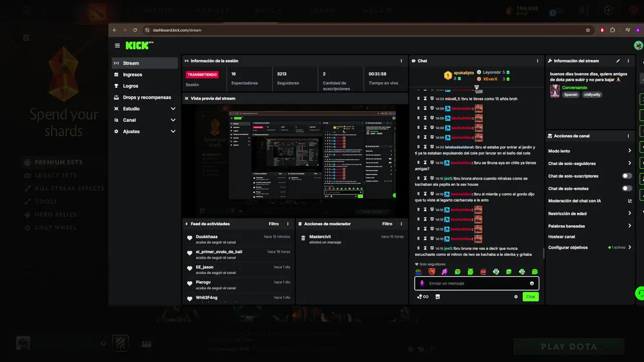
Task: Click the Spanish language tag
Action: click(571, 95)
